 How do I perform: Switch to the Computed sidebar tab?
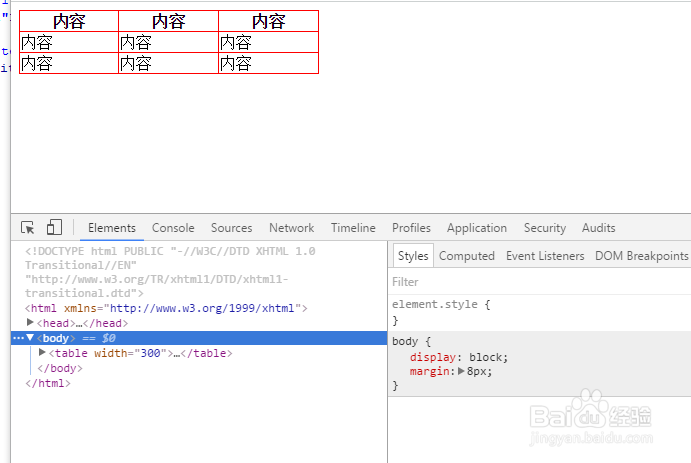[466, 256]
